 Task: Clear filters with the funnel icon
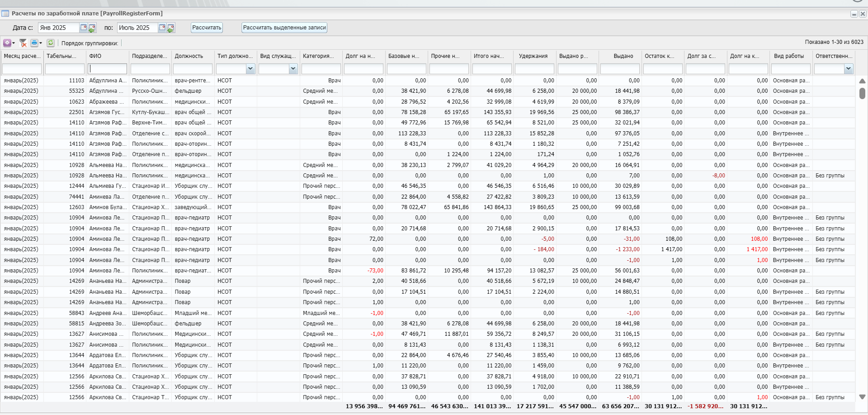23,43
